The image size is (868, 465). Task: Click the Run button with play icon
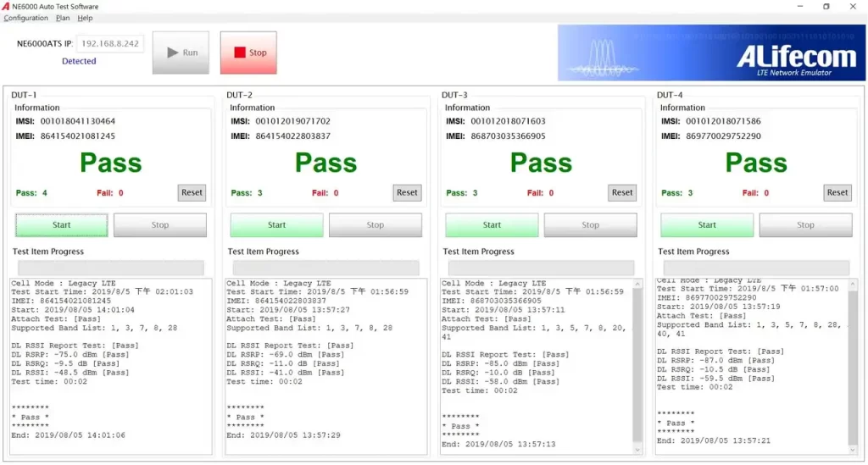(181, 53)
